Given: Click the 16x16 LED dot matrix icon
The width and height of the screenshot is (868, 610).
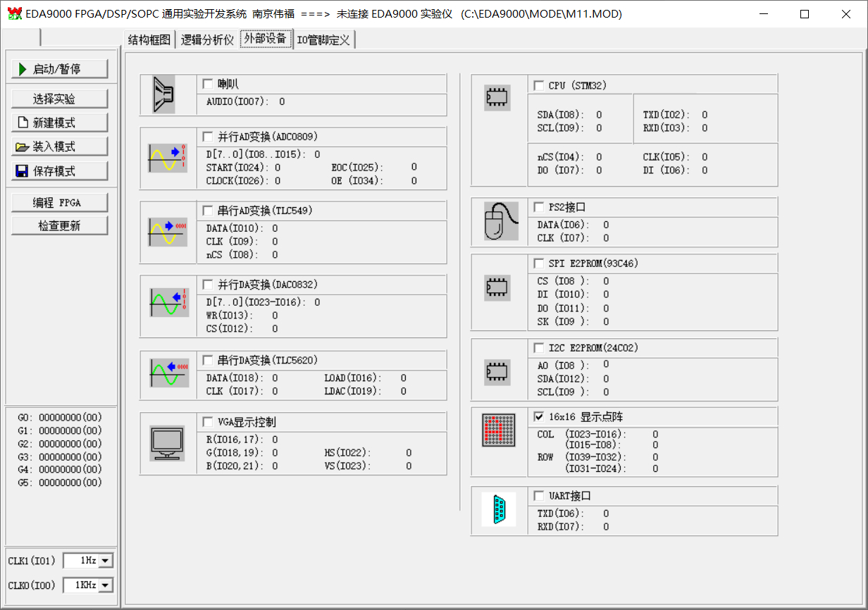Looking at the screenshot, I should [x=499, y=430].
